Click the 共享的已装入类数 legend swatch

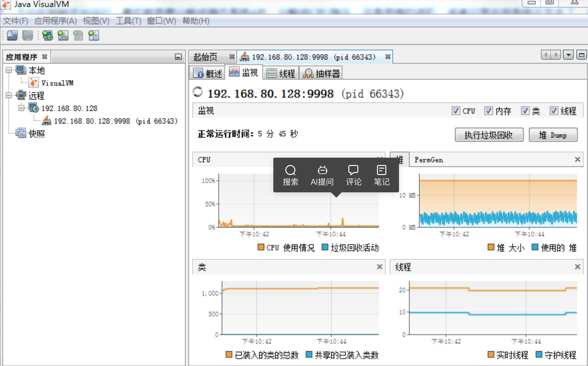[309, 354]
